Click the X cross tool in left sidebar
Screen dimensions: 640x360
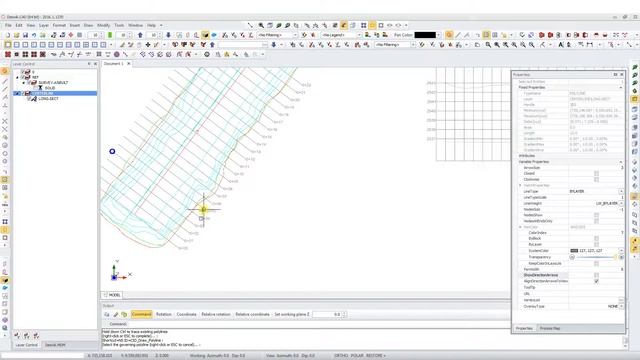(5, 121)
